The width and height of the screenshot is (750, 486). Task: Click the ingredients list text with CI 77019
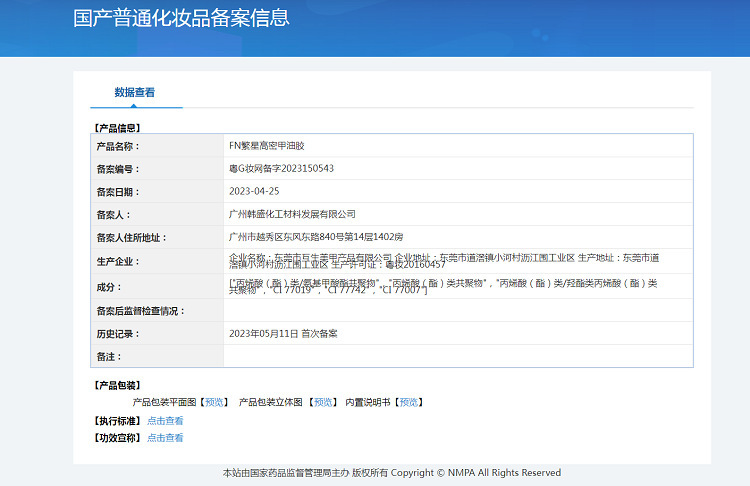[443, 286]
